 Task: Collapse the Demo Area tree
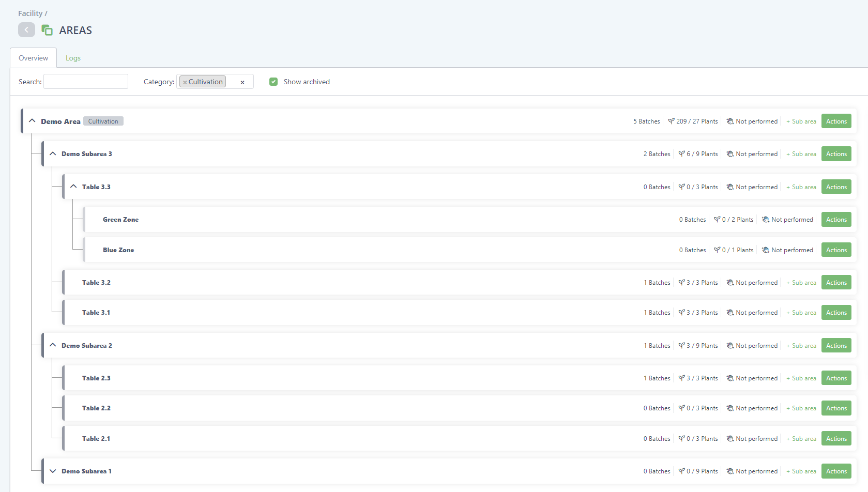tap(32, 121)
